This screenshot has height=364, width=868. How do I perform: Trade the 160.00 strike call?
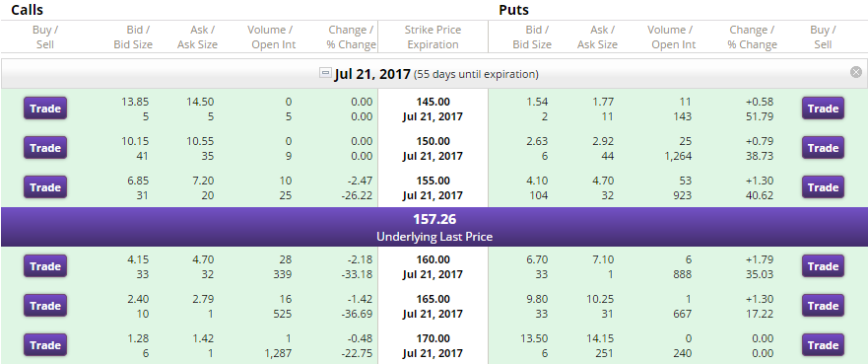[45, 266]
